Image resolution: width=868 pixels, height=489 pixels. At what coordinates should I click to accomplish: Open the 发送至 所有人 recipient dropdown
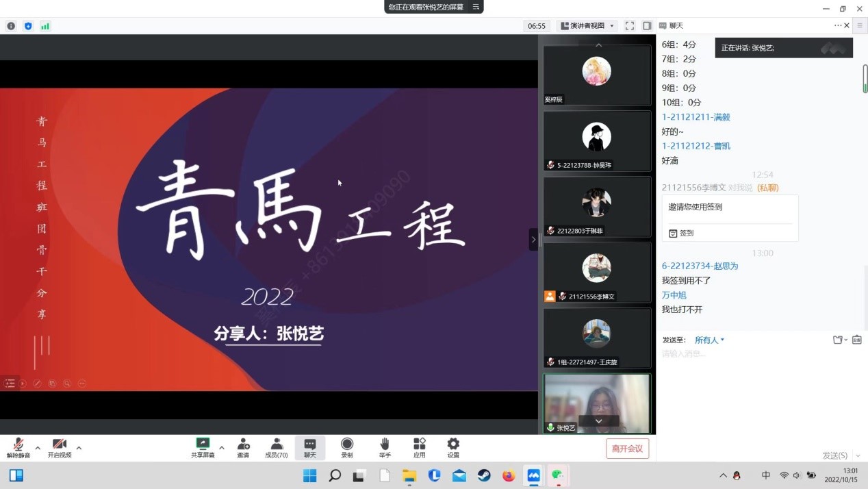click(709, 340)
